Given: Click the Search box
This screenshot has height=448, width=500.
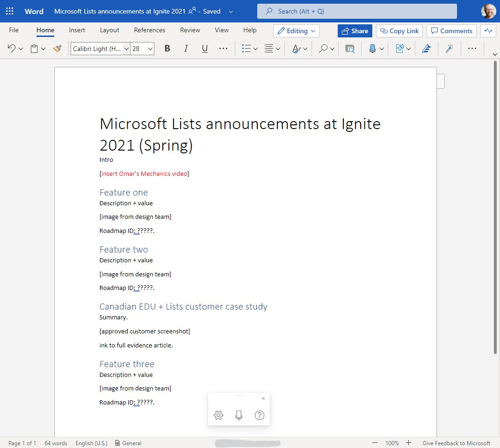Looking at the screenshot, I should (x=357, y=11).
